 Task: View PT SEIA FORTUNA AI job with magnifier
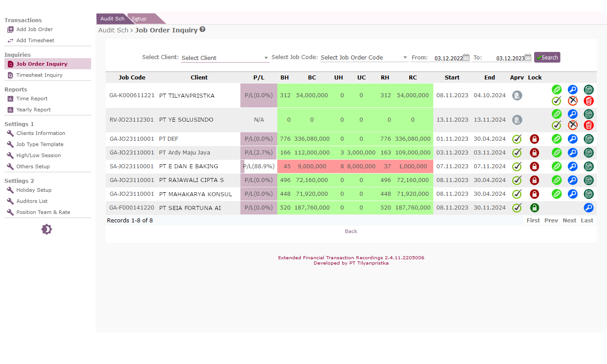pyautogui.click(x=589, y=208)
